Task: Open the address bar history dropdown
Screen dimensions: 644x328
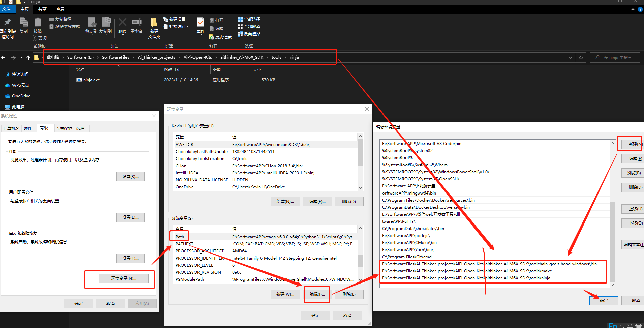Action: pos(571,58)
